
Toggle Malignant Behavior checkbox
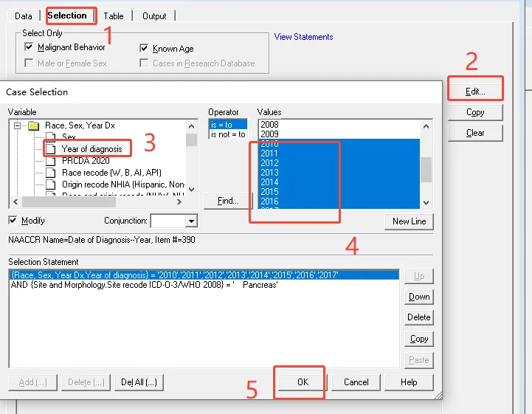(x=29, y=46)
